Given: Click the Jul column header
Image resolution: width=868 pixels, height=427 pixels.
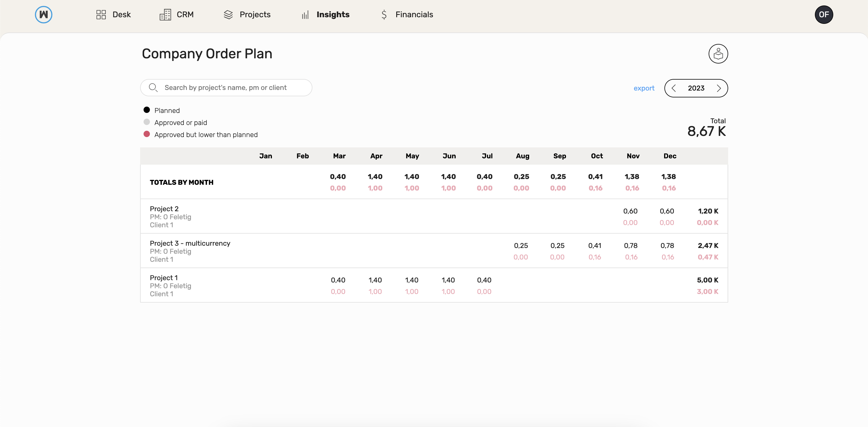Looking at the screenshot, I should pyautogui.click(x=487, y=156).
